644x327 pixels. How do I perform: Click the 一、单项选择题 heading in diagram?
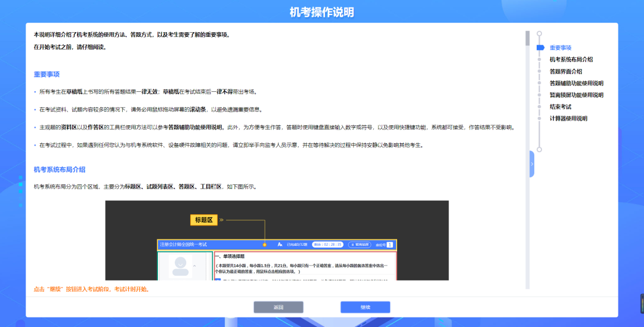tap(230, 257)
